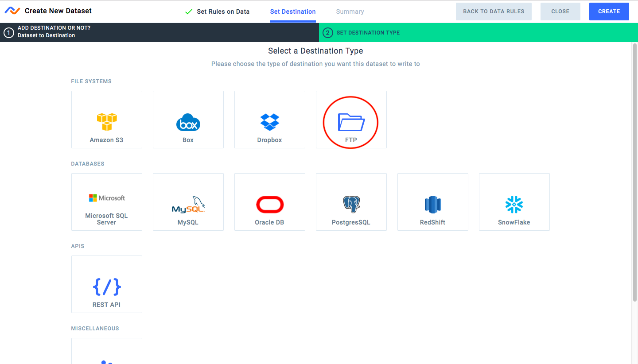
Task: Click the PostgresSQL label text
Action: pyautogui.click(x=351, y=222)
